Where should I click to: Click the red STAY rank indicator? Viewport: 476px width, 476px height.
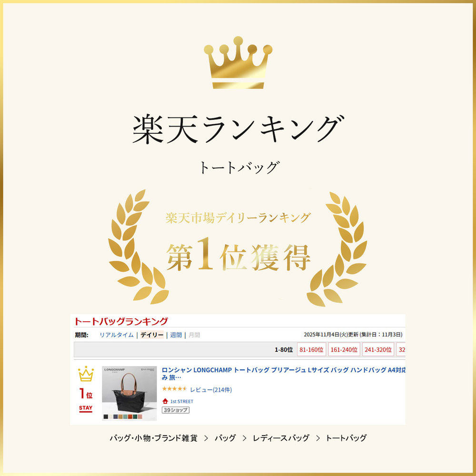pyautogui.click(x=86, y=408)
